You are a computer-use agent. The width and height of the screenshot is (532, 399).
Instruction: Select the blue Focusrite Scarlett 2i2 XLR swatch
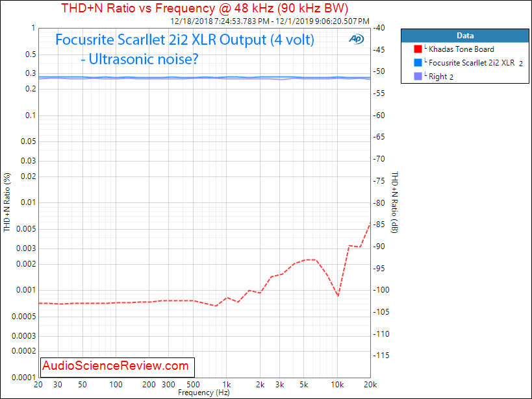point(418,63)
